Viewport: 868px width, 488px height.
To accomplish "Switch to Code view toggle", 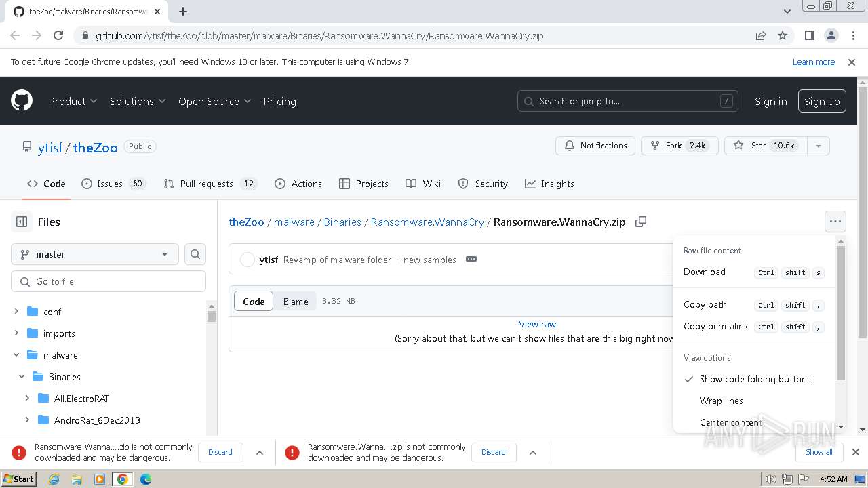I will point(254,302).
